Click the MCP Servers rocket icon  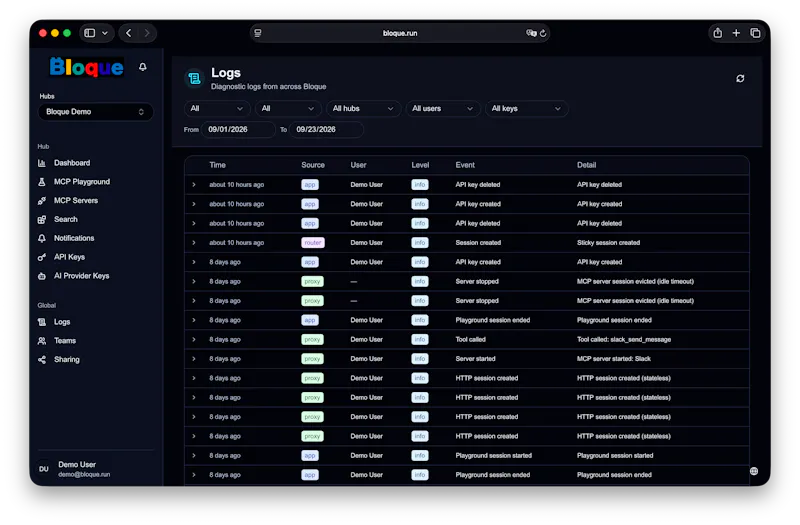click(x=42, y=201)
